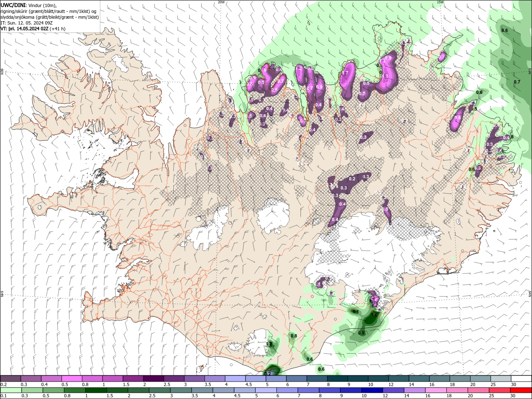Image resolution: width=532 pixels, height=399 pixels.
Task: Pick the rain legend swatch between 18 and 20
Action: 457,390
